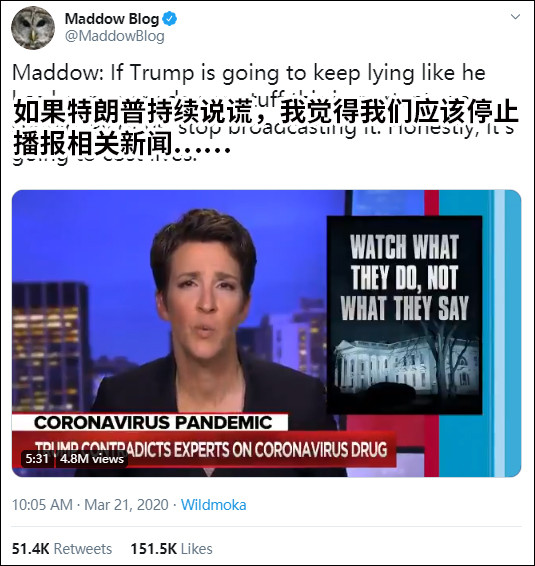The width and height of the screenshot is (535, 566).
Task: Click the blue verified badge
Action: point(169,18)
